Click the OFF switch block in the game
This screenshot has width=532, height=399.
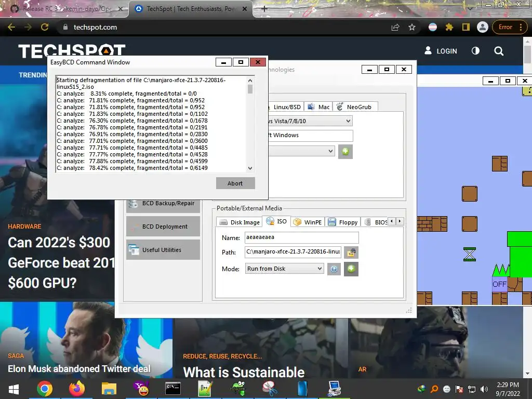coord(499,284)
